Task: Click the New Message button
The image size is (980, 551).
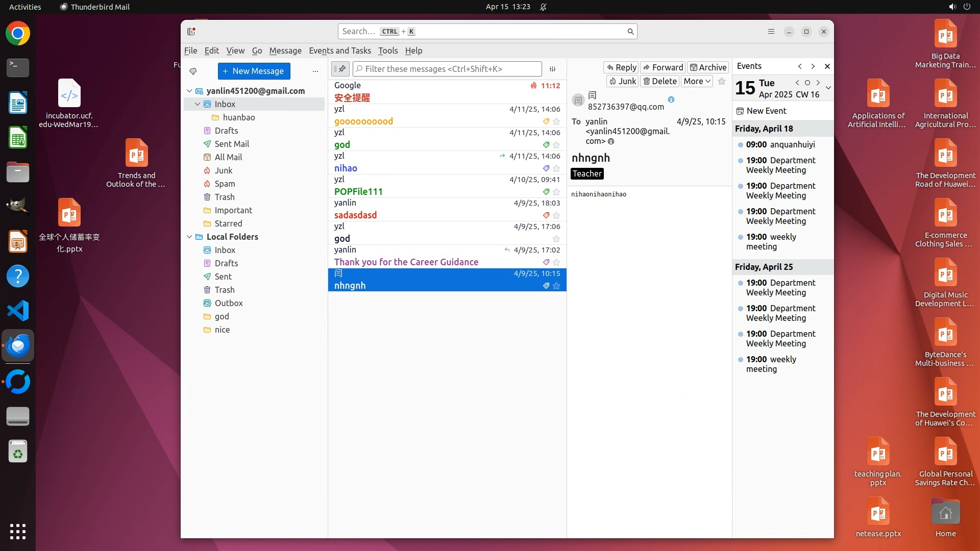Action: click(254, 71)
